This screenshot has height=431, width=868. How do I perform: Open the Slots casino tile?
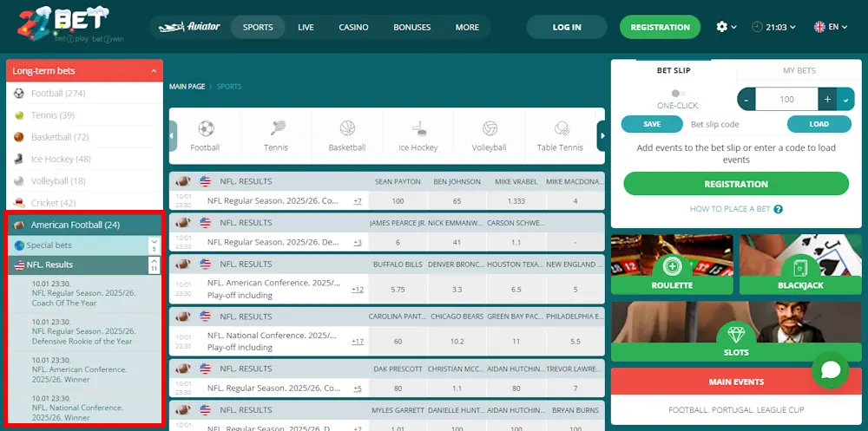pos(736,331)
